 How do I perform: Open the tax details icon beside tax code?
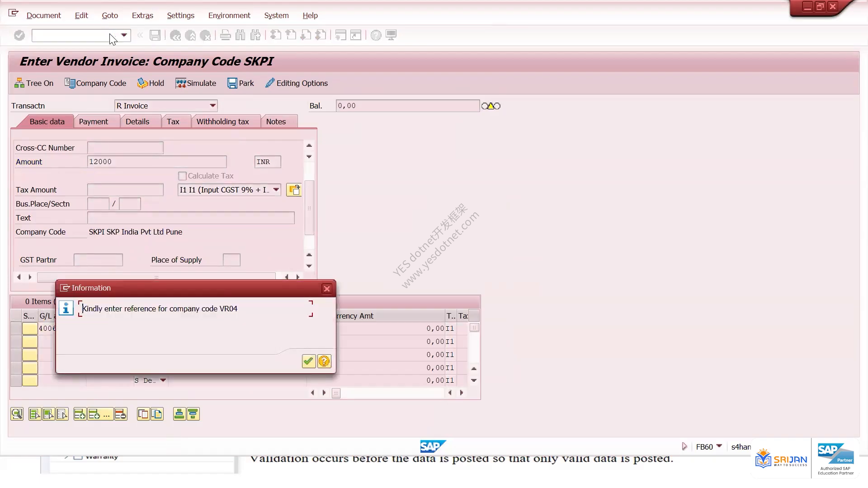294,190
